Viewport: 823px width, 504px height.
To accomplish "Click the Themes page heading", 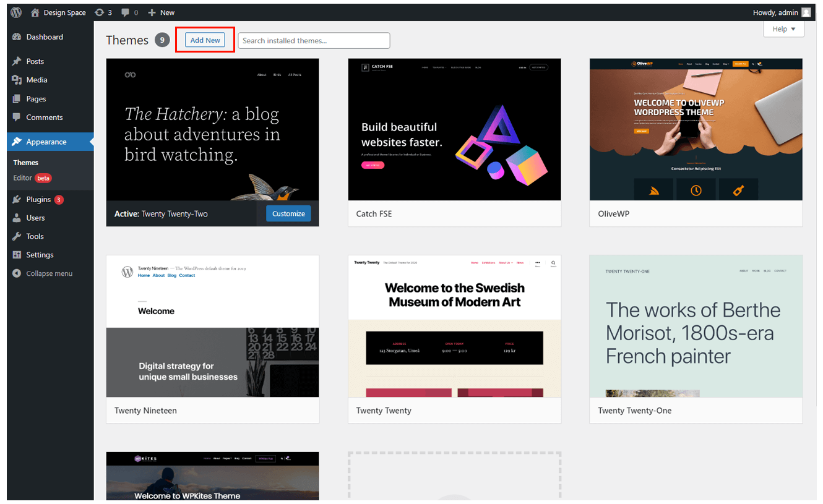I will click(x=127, y=40).
